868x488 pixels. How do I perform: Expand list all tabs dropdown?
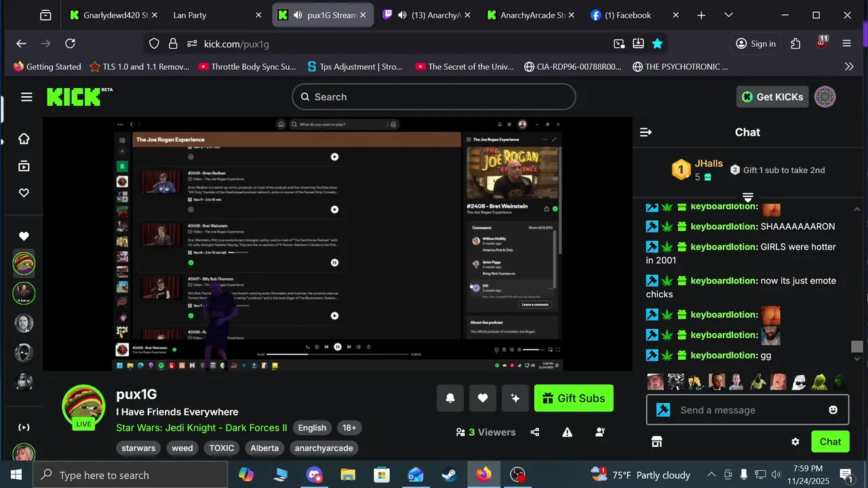pyautogui.click(x=728, y=15)
